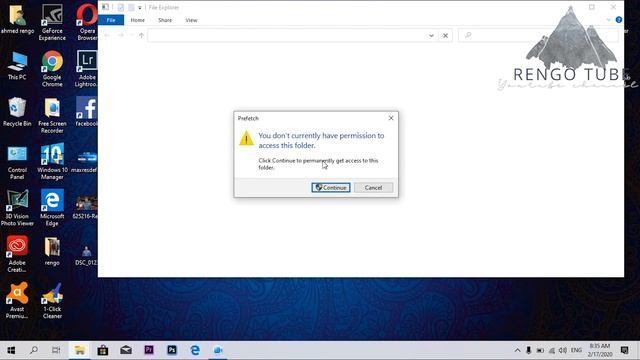Image resolution: width=640 pixels, height=360 pixels.
Task: Open Avast Premium desktop shortcut
Action: (17, 301)
